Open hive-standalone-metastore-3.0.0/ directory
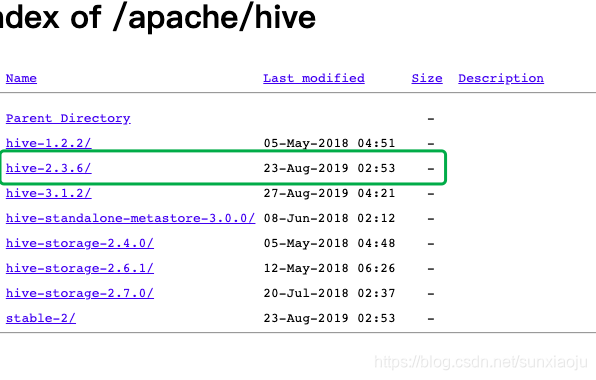This screenshot has height=380, width=596. coord(130,218)
